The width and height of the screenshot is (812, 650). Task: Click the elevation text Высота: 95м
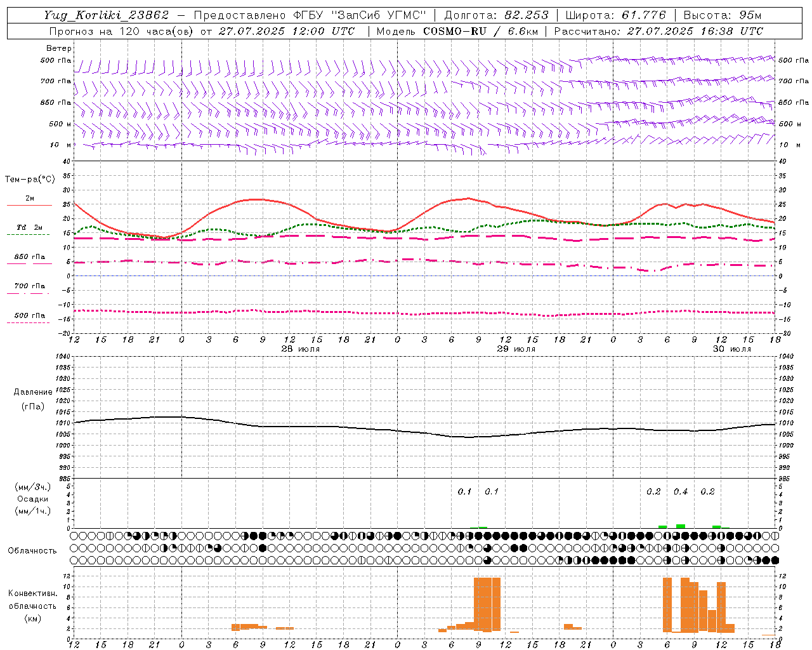pos(723,15)
